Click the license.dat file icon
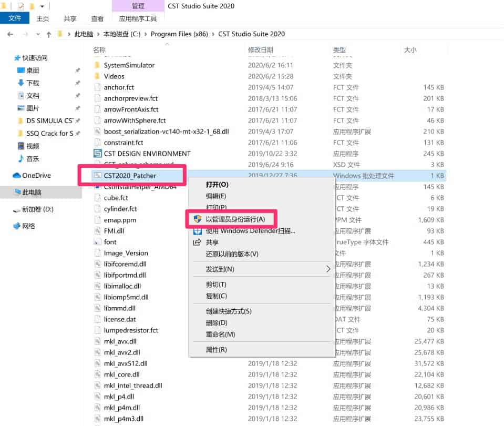This screenshot has height=426, width=504. [x=97, y=319]
